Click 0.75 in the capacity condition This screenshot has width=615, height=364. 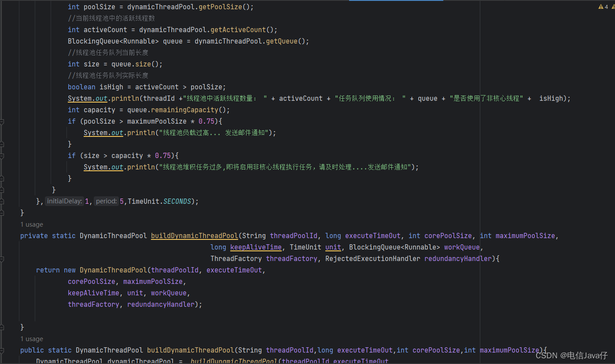coord(163,156)
